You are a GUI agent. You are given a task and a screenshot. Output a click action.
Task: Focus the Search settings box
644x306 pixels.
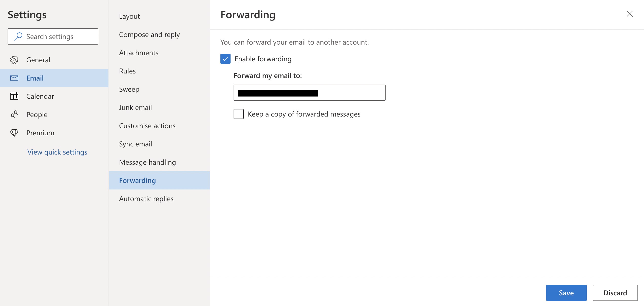point(53,36)
